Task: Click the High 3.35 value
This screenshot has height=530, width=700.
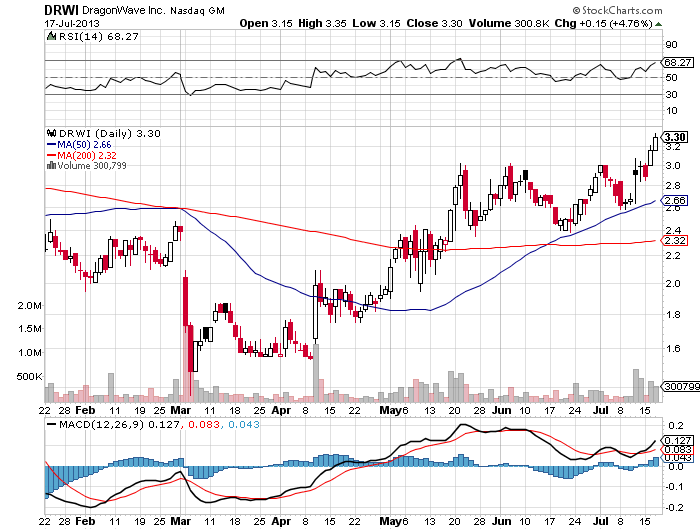Action: [322, 23]
